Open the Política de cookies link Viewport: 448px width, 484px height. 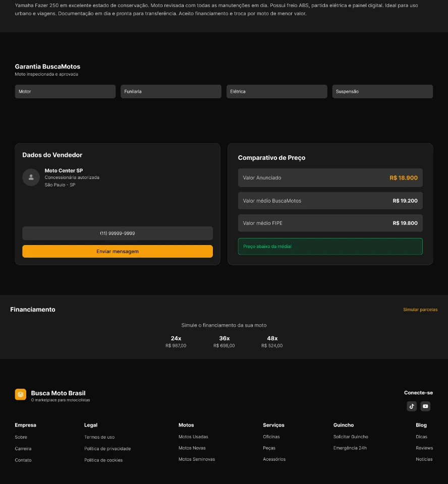tap(103, 460)
